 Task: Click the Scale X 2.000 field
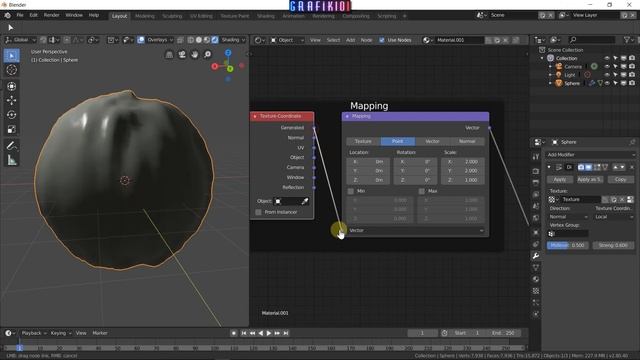(x=463, y=162)
